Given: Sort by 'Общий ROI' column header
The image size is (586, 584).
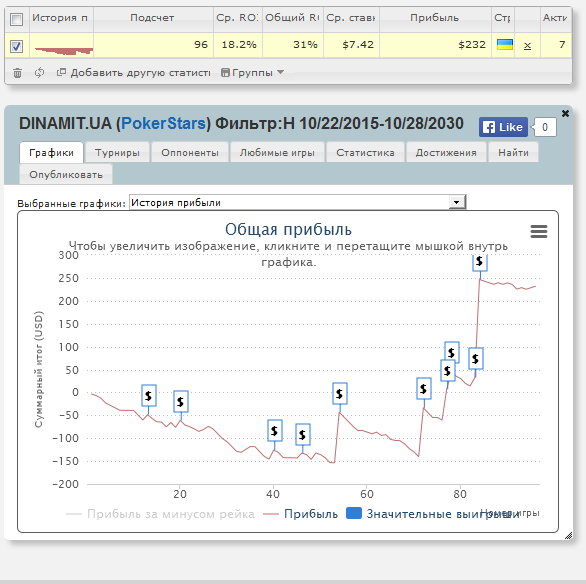Looking at the screenshot, I should pyautogui.click(x=293, y=18).
